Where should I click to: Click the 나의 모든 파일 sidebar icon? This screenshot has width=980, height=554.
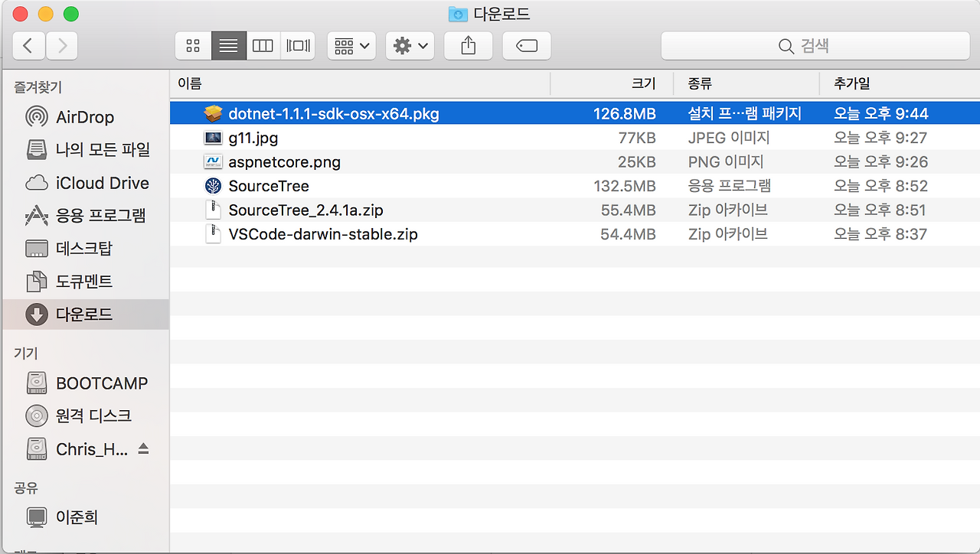point(37,150)
